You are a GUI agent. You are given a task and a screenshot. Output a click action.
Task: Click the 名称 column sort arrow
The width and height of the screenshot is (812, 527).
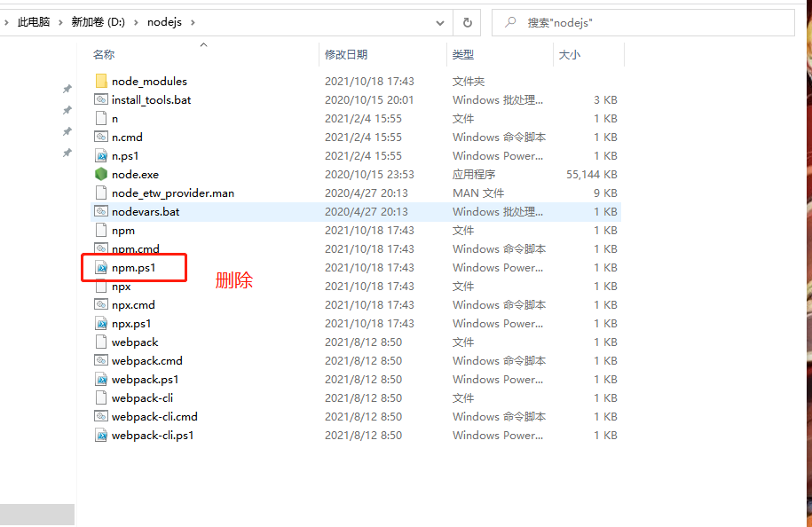tap(203, 44)
